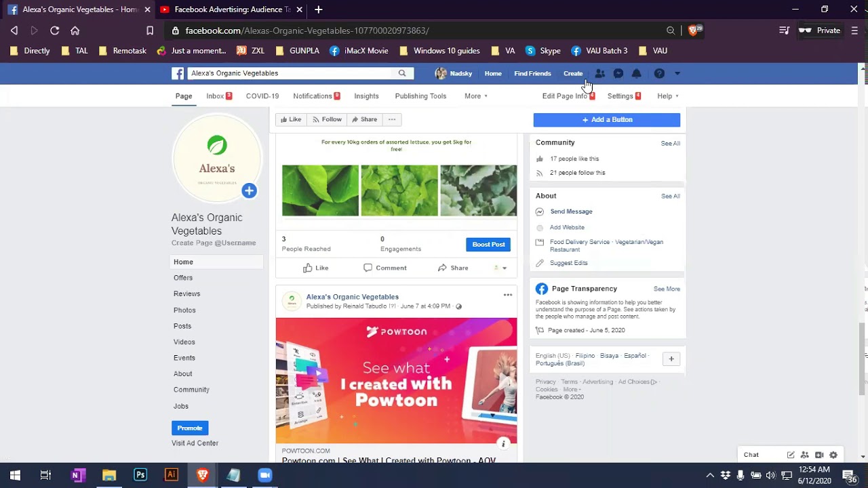Open the Chat bar at bottom right
The height and width of the screenshot is (488, 868).
point(751,455)
